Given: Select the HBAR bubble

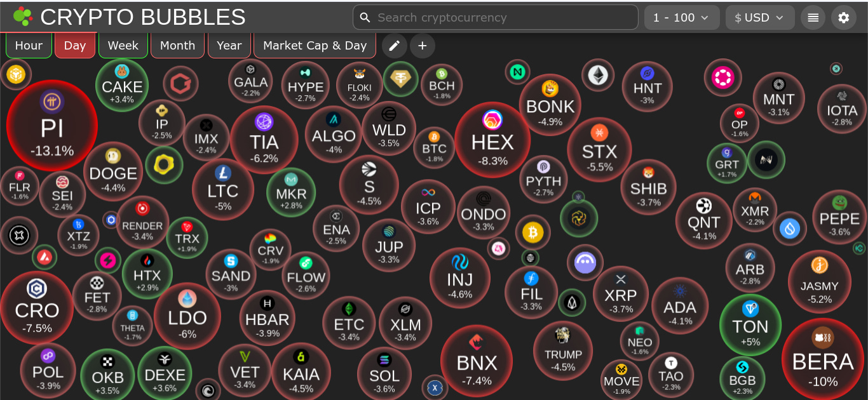Looking at the screenshot, I should [268, 317].
